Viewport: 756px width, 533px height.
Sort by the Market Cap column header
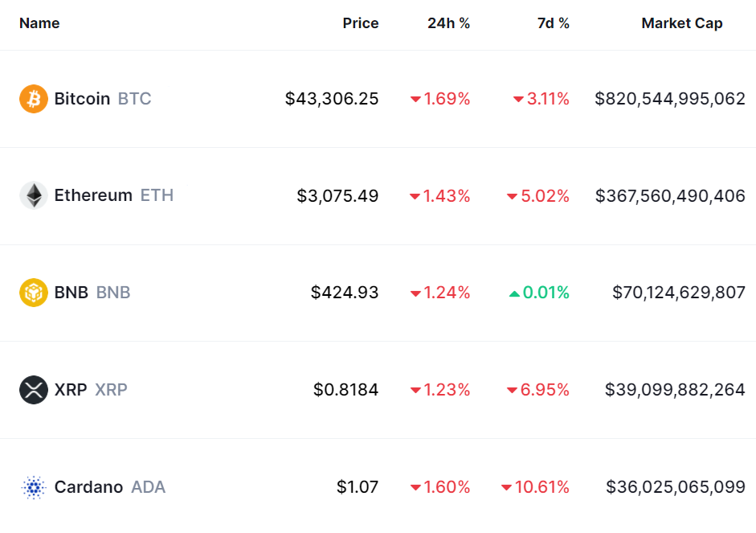[681, 23]
